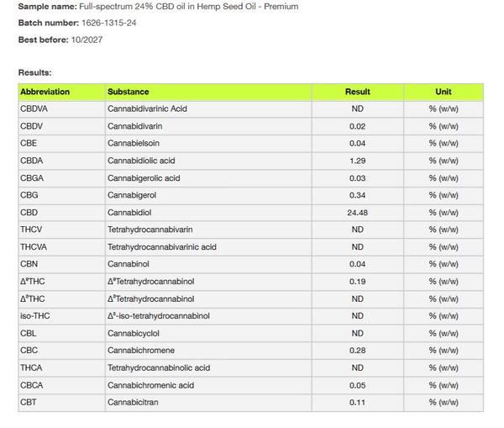The height and width of the screenshot is (428, 504).
Task: Click the sample name text
Action: coord(188,6)
